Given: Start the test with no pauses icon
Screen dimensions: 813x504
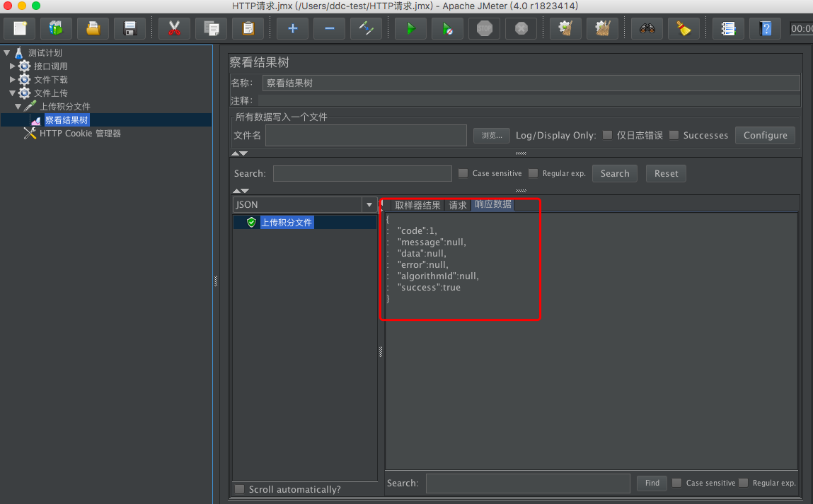Looking at the screenshot, I should 447,28.
